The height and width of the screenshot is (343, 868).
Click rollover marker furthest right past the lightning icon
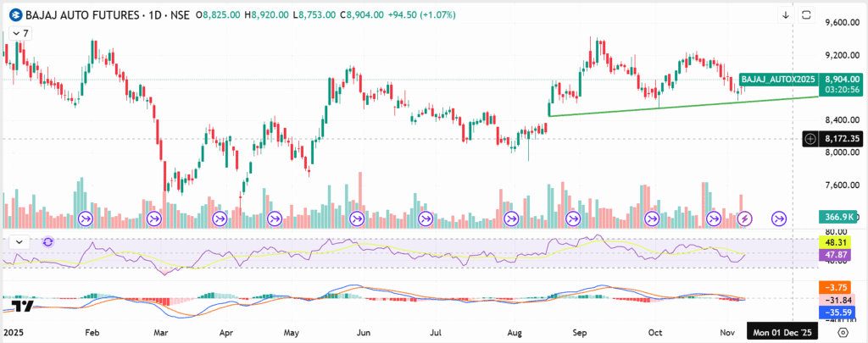tap(779, 219)
